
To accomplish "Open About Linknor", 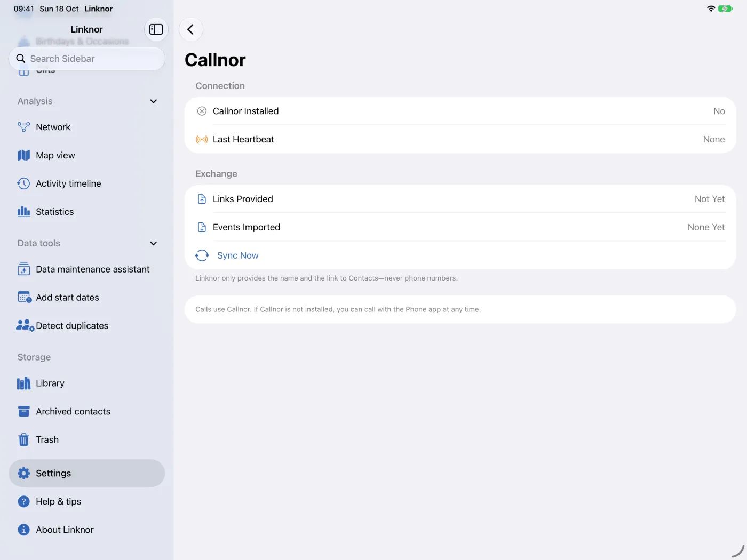I will click(87, 530).
